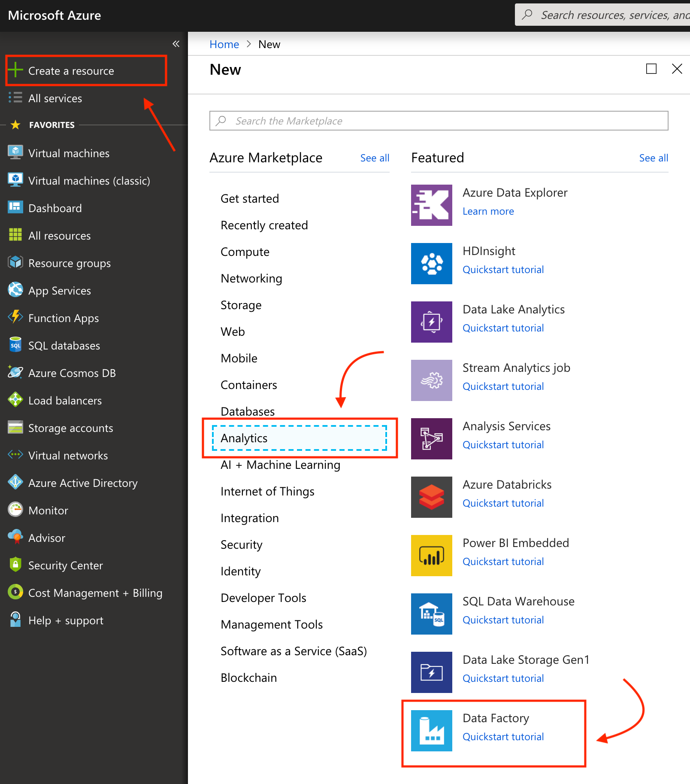This screenshot has height=784, width=690.
Task: Click Load balancers icon
Action: pyautogui.click(x=15, y=400)
